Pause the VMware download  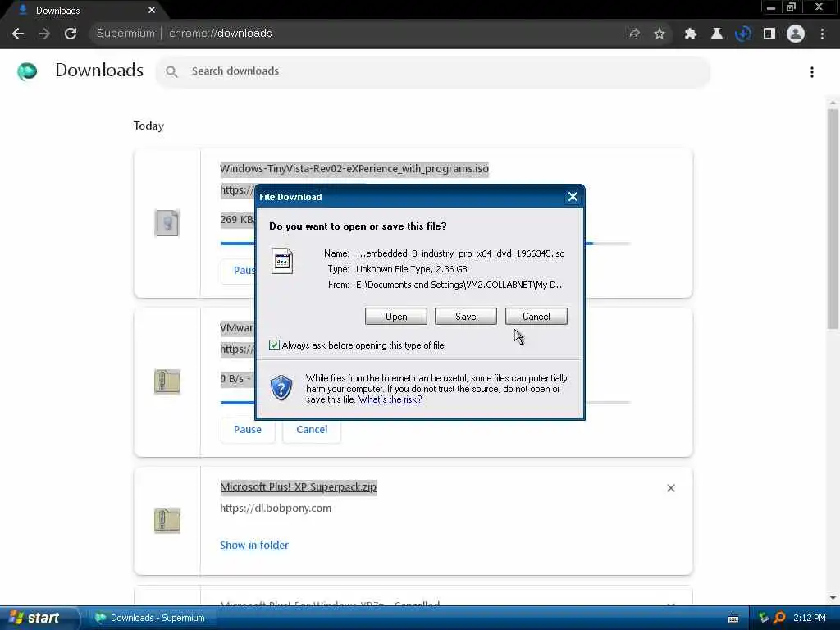[x=248, y=430]
